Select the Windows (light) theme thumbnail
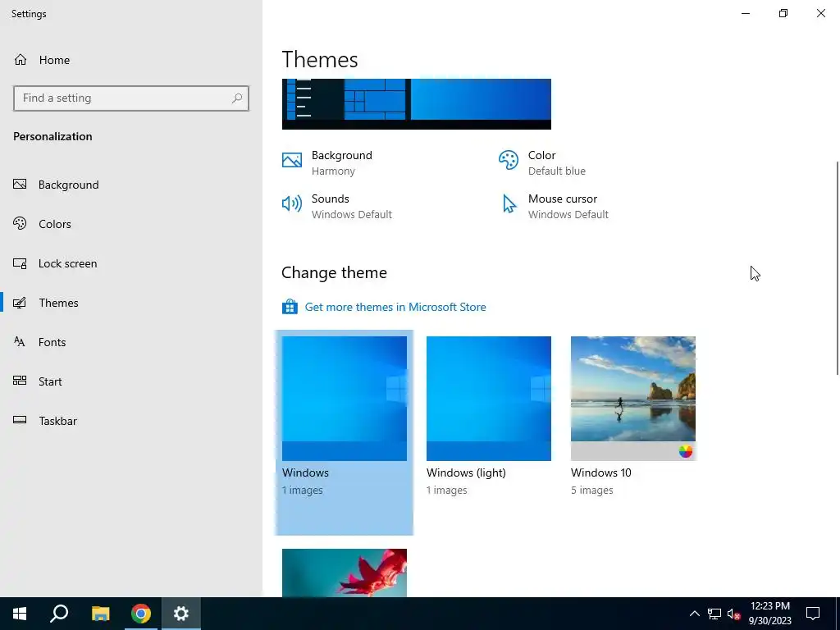The image size is (840, 630). click(489, 399)
